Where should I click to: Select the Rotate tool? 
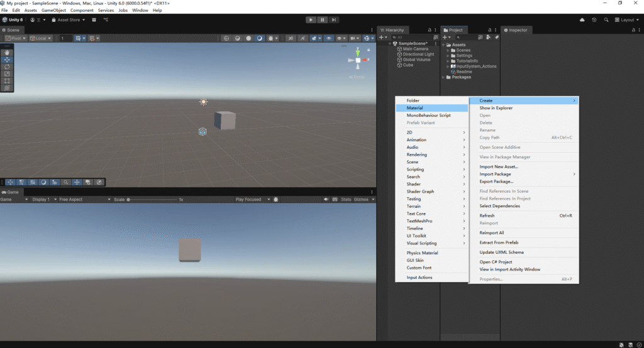pyautogui.click(x=7, y=67)
